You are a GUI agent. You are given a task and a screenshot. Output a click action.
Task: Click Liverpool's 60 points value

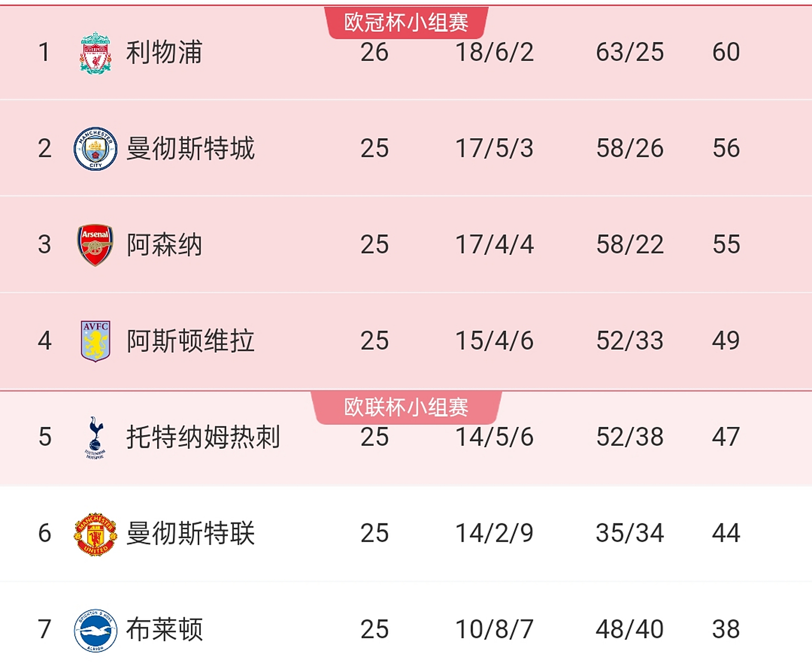point(726,52)
